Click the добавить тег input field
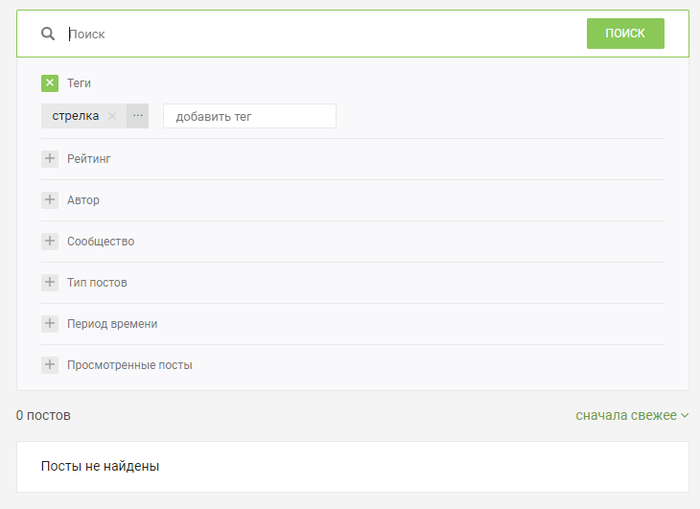700x509 pixels. (x=249, y=116)
